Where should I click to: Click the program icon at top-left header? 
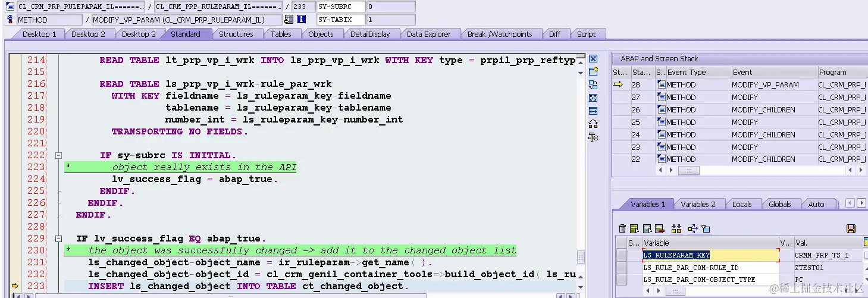coord(10,7)
